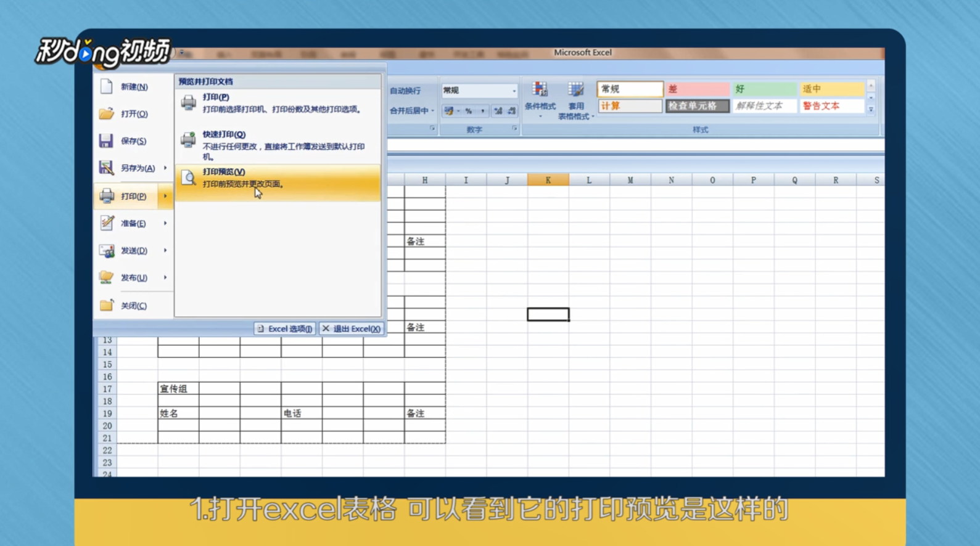The width and height of the screenshot is (980, 546).
Task: Apply the 检查单元格 cell style
Action: [x=697, y=106]
